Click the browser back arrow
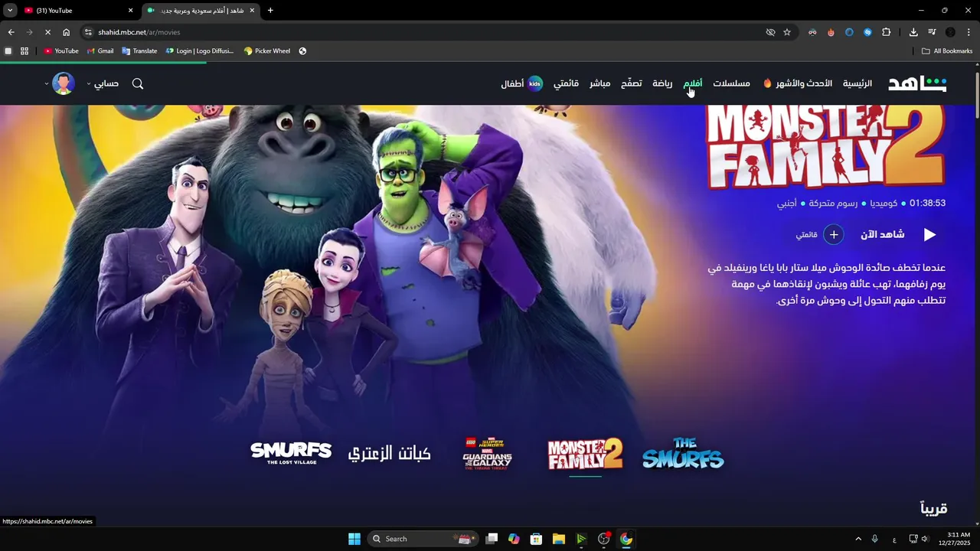The width and height of the screenshot is (980, 551). click(x=11, y=32)
